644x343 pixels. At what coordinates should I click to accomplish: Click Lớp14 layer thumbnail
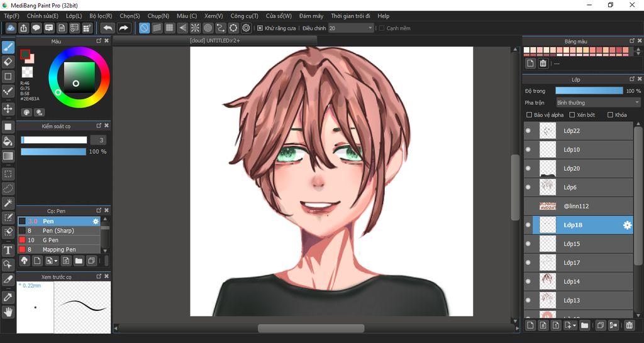[x=547, y=281]
